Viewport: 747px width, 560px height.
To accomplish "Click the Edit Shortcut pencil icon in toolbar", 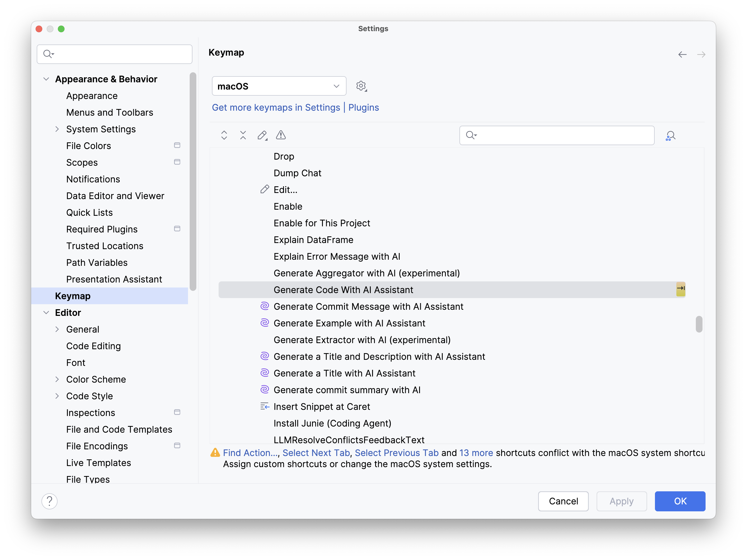I will (262, 135).
